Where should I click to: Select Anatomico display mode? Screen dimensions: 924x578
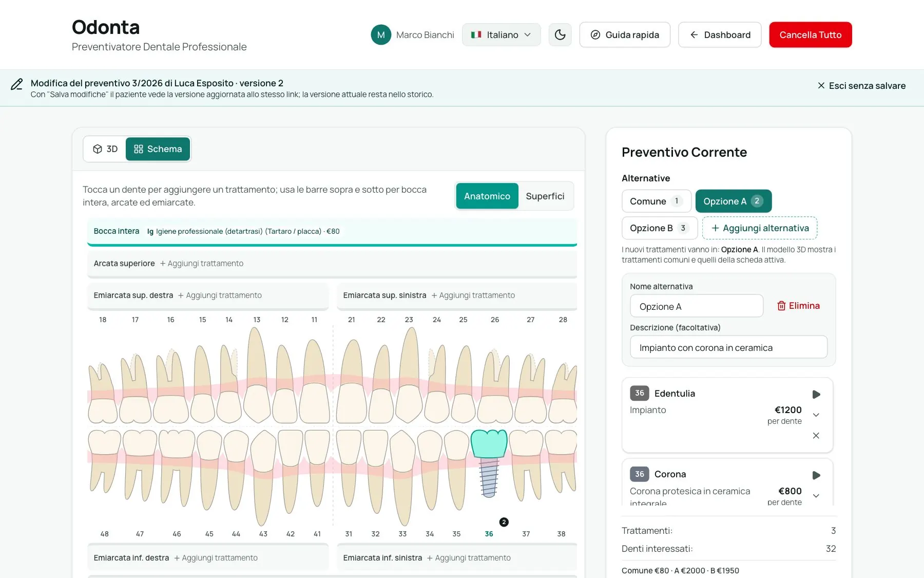pyautogui.click(x=487, y=196)
